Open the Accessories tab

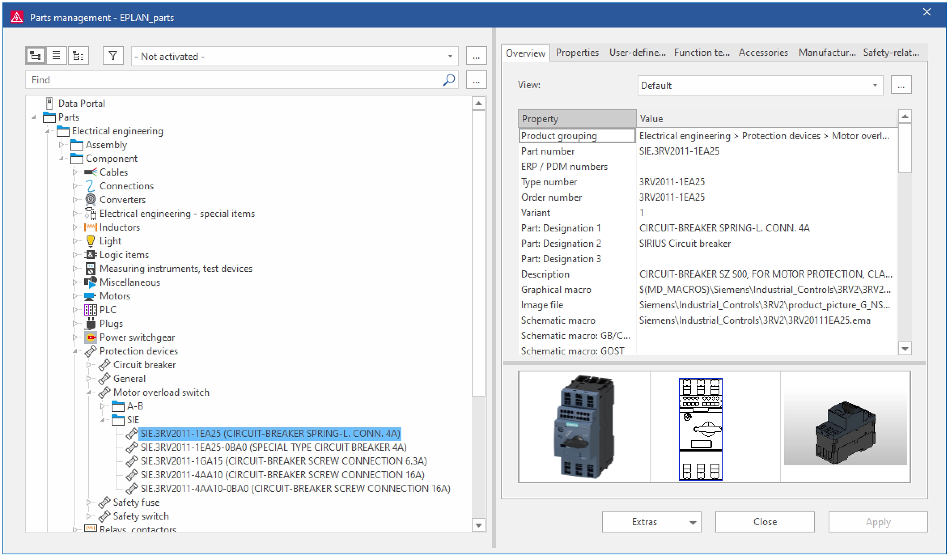[763, 52]
